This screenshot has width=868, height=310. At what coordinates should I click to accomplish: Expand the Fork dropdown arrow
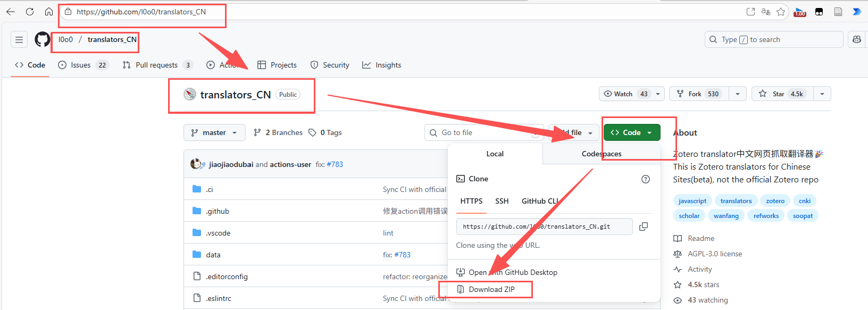(x=738, y=94)
